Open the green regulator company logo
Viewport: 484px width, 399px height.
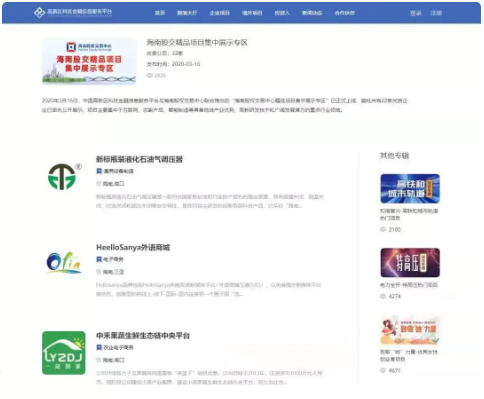[x=64, y=177]
